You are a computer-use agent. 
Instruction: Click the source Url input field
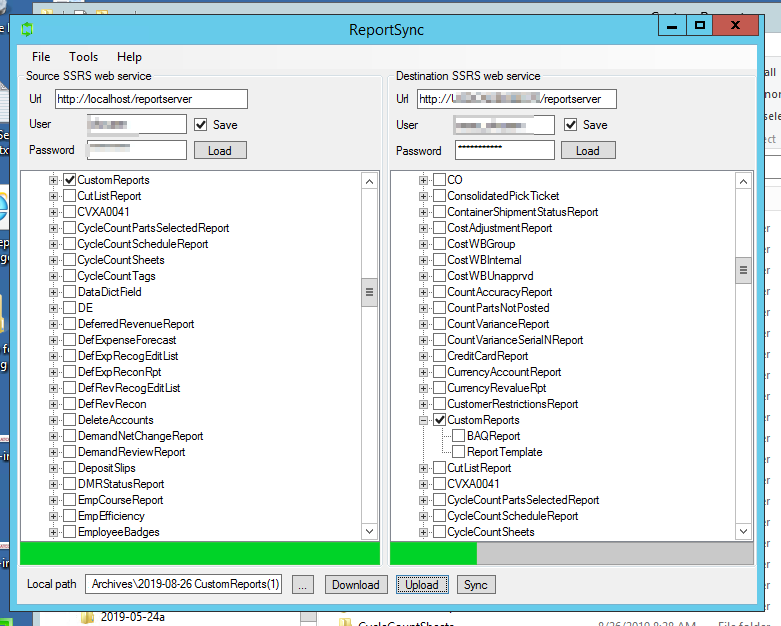(x=151, y=99)
